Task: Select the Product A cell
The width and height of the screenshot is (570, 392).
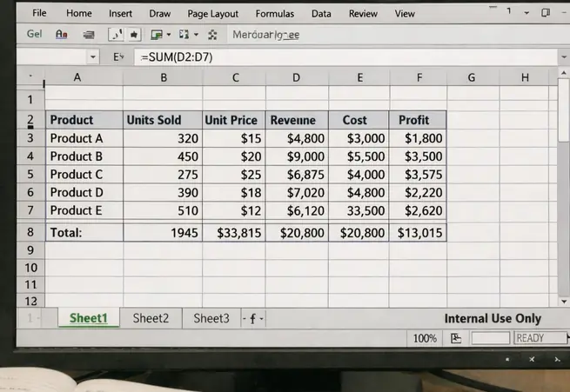Action: (x=84, y=138)
